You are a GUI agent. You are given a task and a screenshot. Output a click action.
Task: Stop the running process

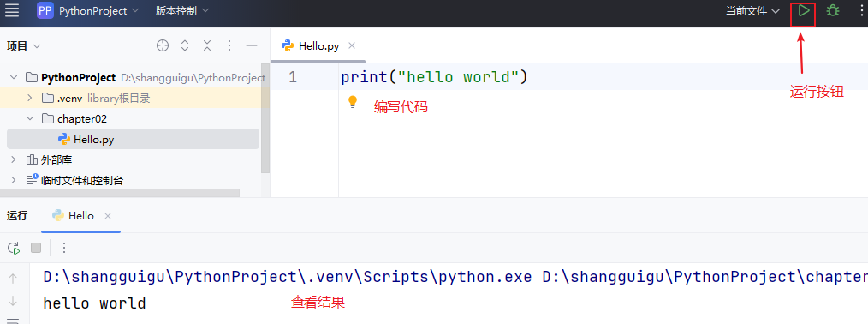tap(36, 248)
